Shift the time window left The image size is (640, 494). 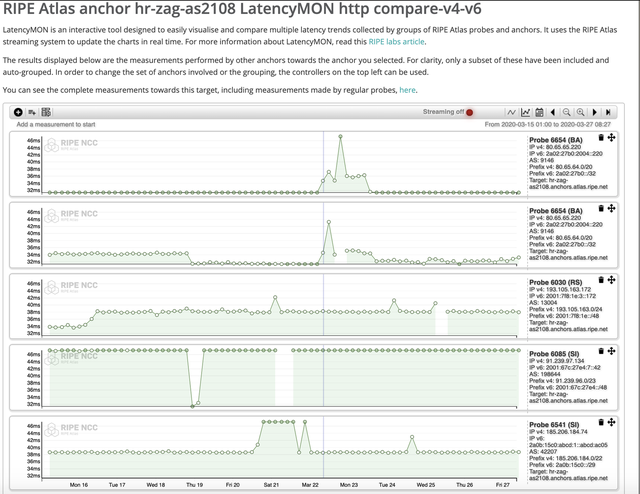553,112
